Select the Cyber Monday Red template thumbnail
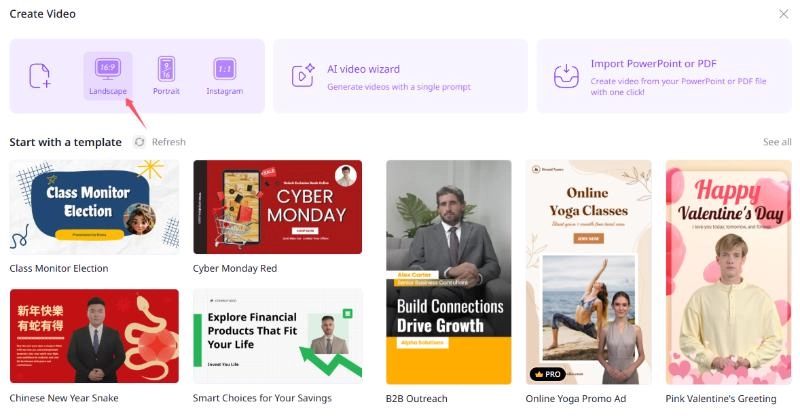The image size is (800, 417). click(x=278, y=207)
